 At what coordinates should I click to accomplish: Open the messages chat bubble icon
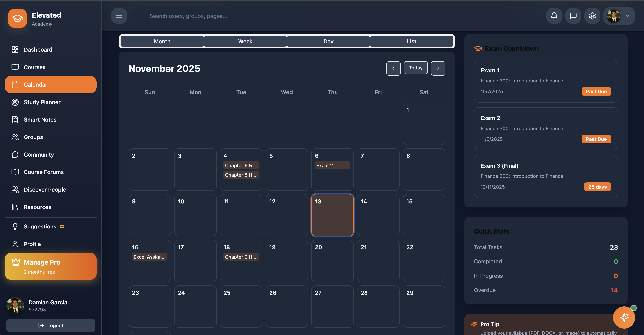click(573, 16)
